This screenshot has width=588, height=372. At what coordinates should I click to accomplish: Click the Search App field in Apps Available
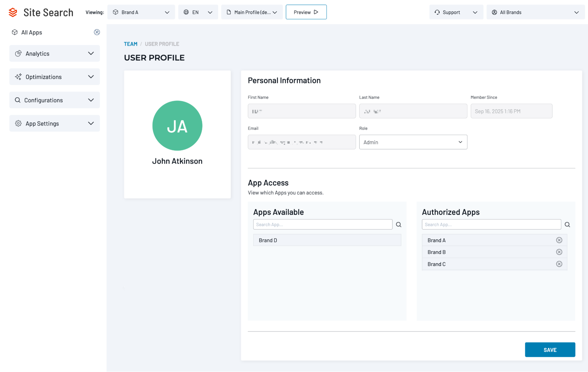click(323, 225)
